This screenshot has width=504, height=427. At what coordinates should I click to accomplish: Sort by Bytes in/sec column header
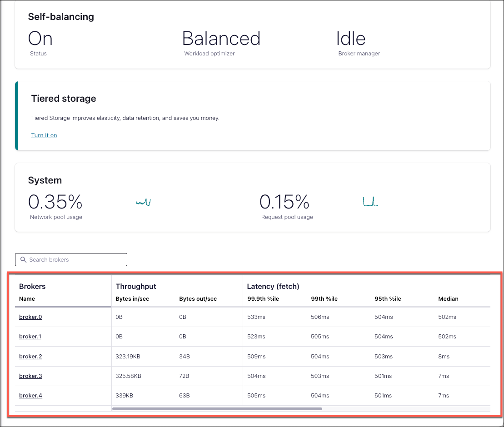click(132, 299)
